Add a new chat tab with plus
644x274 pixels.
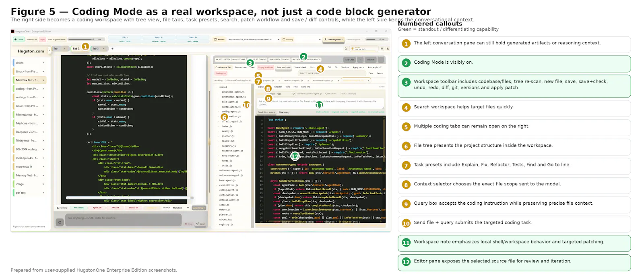[x=112, y=49]
